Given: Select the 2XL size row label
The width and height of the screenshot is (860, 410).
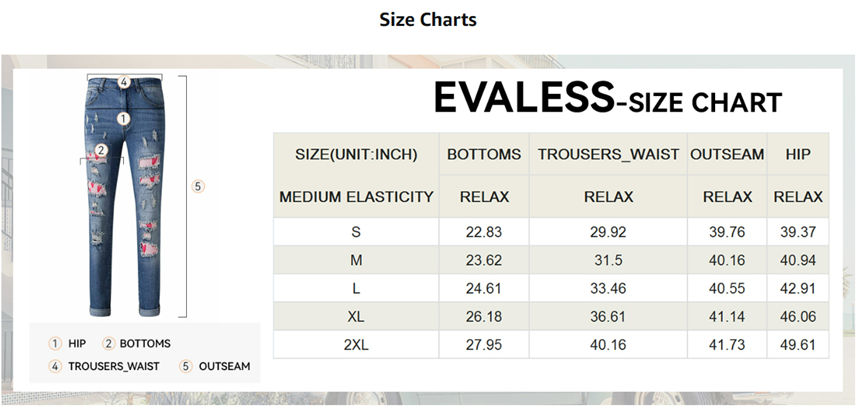Looking at the screenshot, I should (356, 344).
